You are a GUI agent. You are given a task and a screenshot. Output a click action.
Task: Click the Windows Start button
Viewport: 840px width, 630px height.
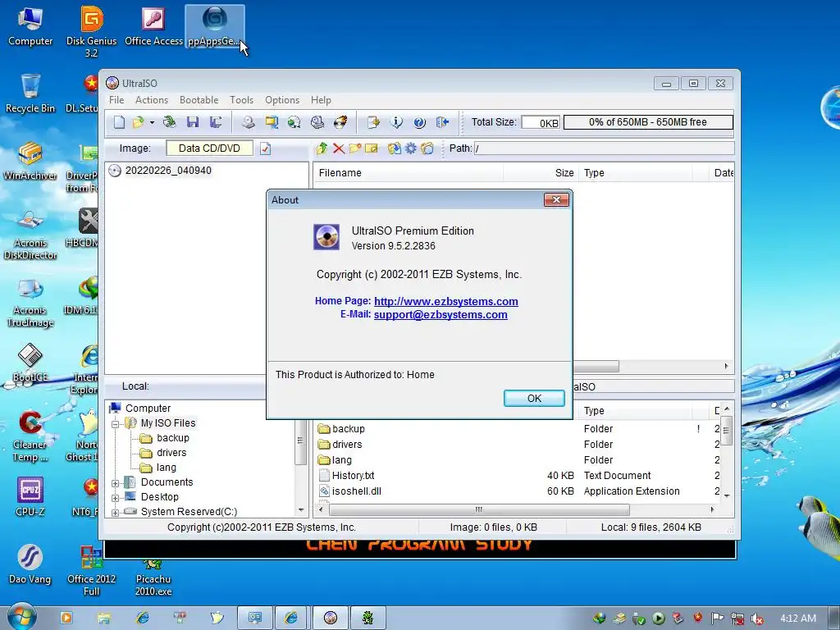pyautogui.click(x=21, y=617)
